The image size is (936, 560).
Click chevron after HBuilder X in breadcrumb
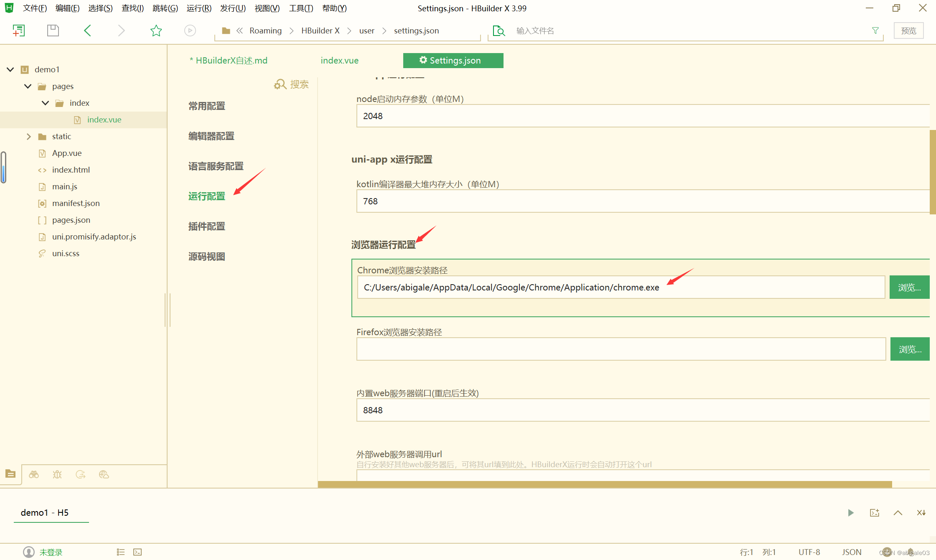349,31
